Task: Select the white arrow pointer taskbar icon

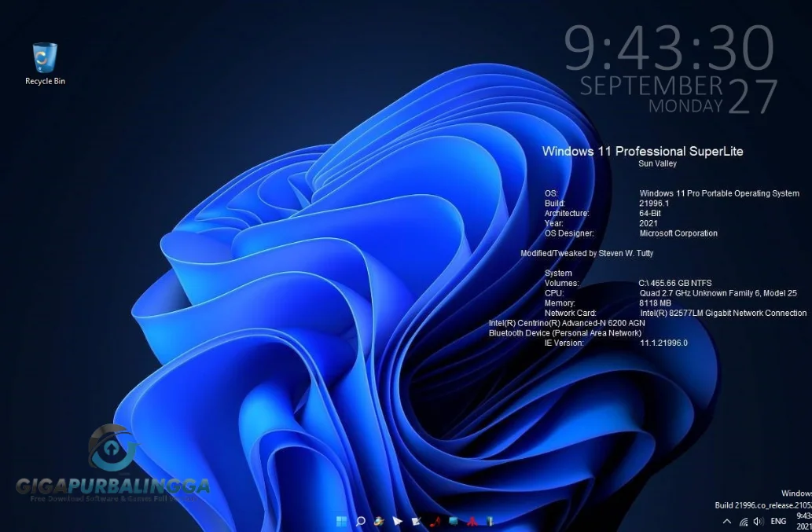Action: click(398, 521)
